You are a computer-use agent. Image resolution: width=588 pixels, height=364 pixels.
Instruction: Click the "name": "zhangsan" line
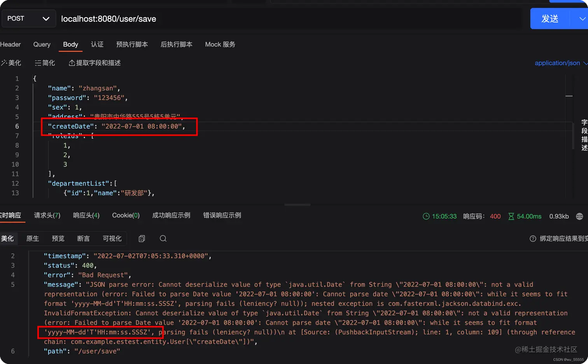click(x=84, y=88)
